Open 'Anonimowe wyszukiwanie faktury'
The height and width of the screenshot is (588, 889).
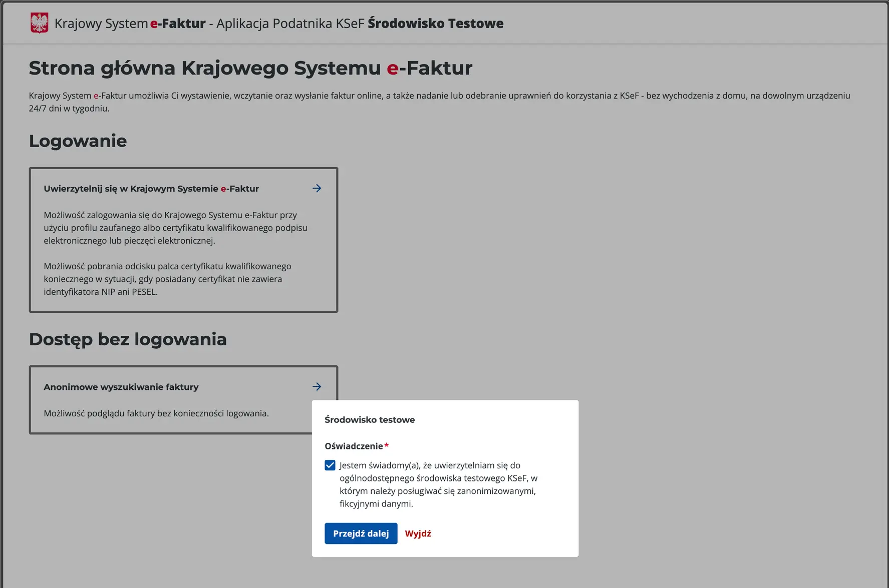point(121,386)
